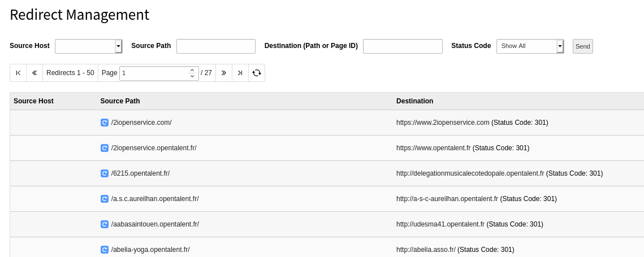Click into the Page number field
644x257 pixels.
[153, 73]
